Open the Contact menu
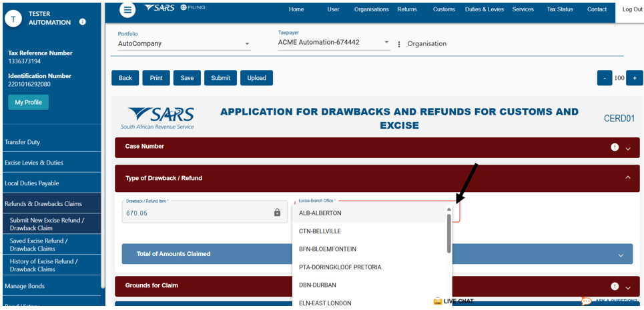 597,9
